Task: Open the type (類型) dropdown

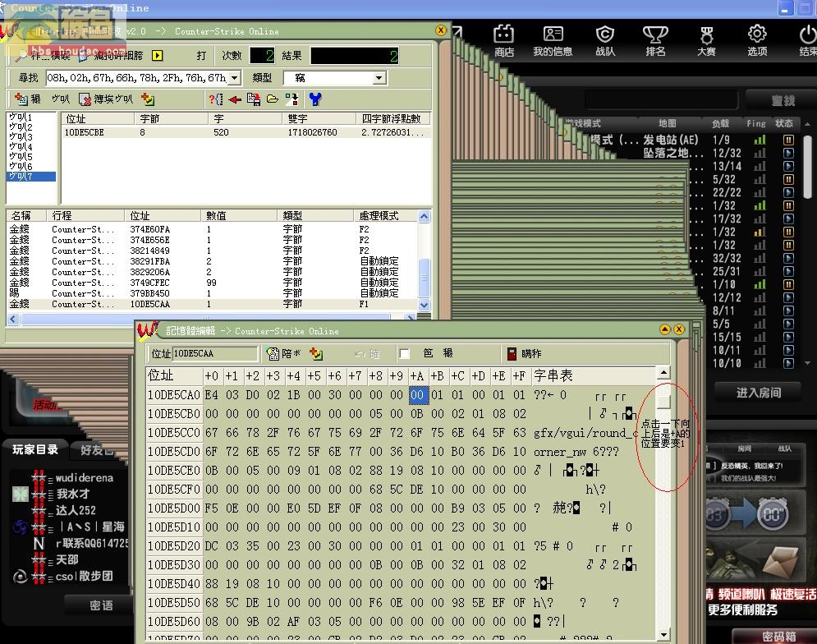Action: 379,78
